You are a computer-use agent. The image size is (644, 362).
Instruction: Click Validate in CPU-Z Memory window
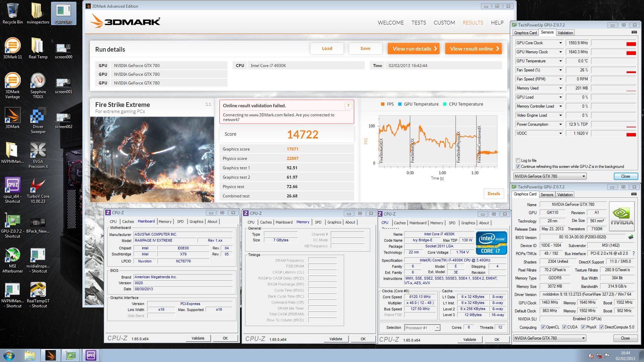coord(336,339)
